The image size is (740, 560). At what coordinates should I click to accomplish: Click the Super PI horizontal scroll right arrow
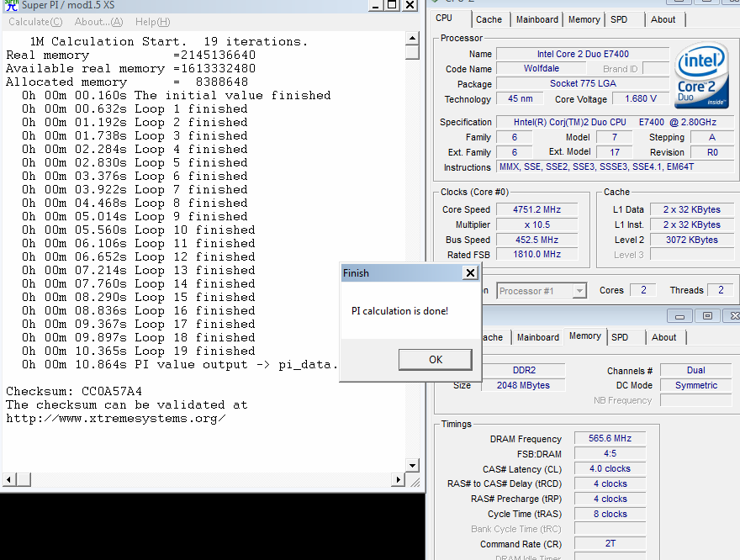point(398,480)
